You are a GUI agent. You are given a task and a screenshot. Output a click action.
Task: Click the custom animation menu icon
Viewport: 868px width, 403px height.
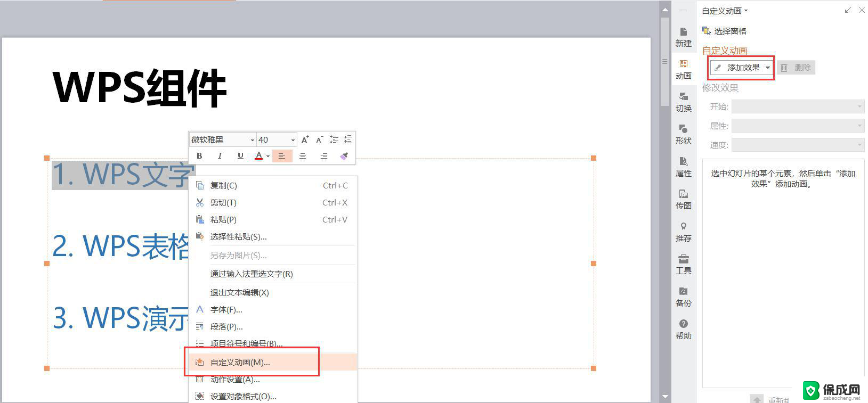200,362
